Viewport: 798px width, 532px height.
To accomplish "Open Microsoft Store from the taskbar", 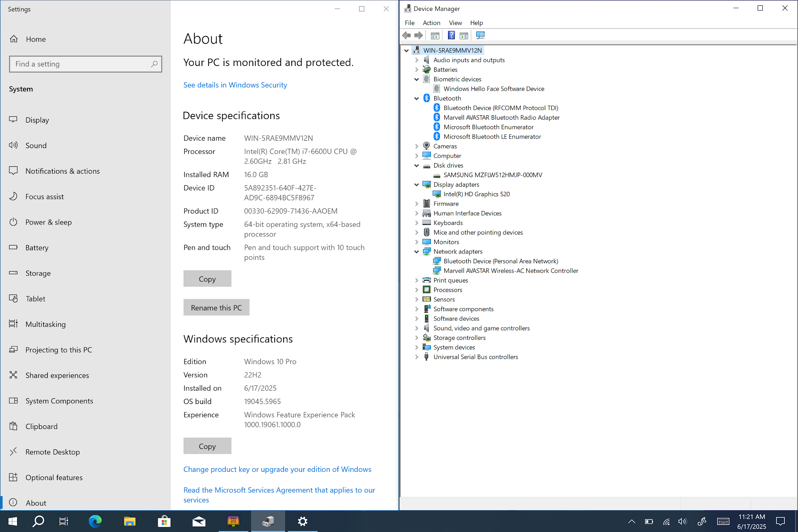I will tap(164, 521).
